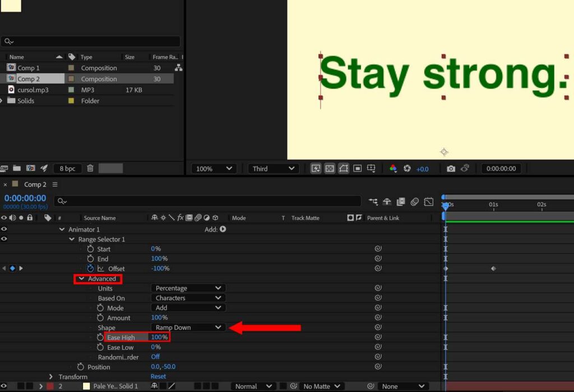Click the +0.0 exposure value
Image resolution: width=574 pixels, height=392 pixels.
[422, 169]
